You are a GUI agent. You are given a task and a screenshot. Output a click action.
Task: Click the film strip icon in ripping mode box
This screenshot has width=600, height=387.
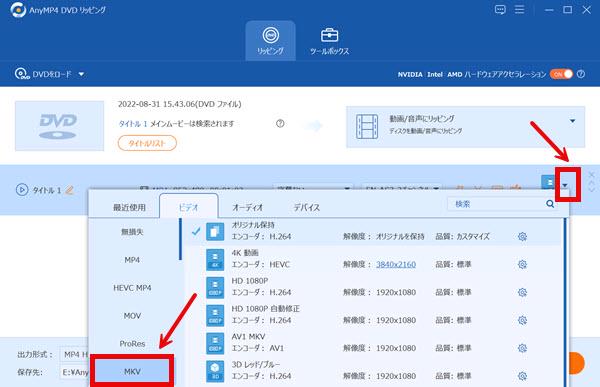pos(367,126)
